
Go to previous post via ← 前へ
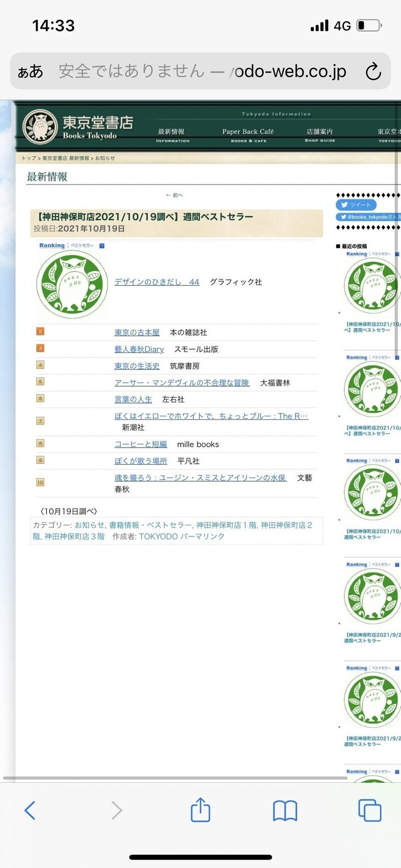click(x=174, y=195)
